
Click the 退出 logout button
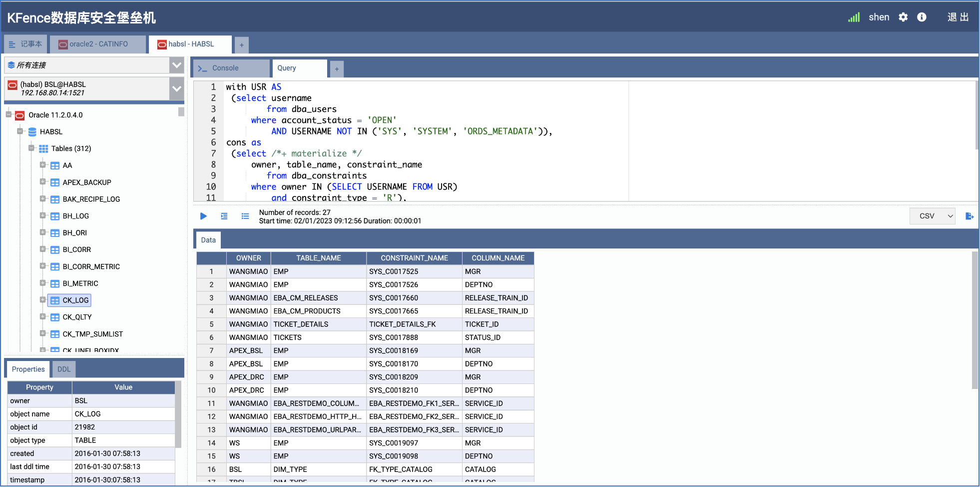[x=958, y=17]
